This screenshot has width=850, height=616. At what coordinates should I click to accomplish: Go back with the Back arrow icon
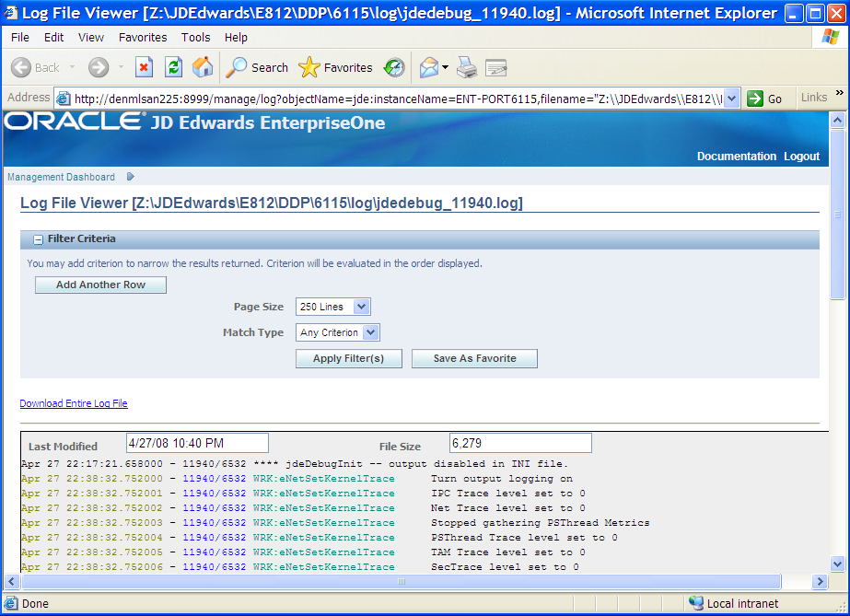21,68
